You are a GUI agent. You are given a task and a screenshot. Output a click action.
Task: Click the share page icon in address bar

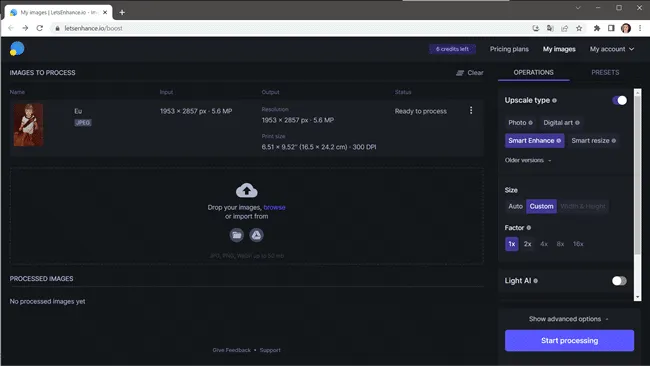point(565,28)
